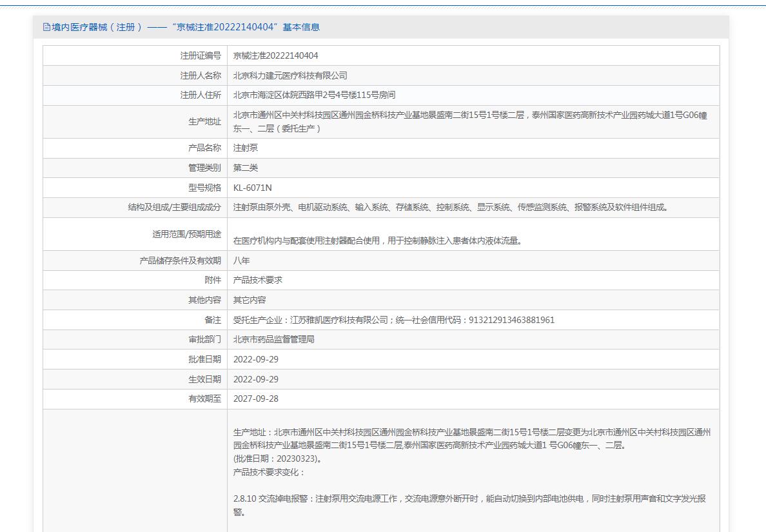Click the 有效期至 date 2027-09-28
This screenshot has height=532, width=766.
(x=255, y=399)
